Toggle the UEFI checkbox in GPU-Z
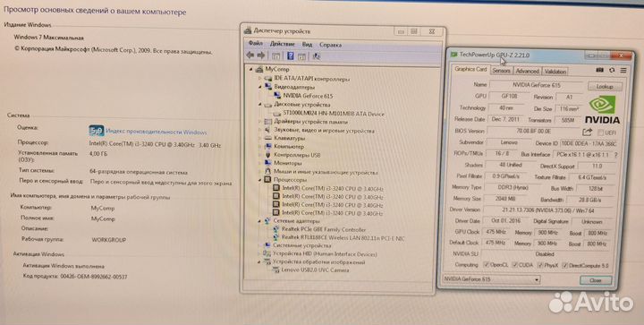The width and height of the screenshot is (644, 325). tap(601, 133)
